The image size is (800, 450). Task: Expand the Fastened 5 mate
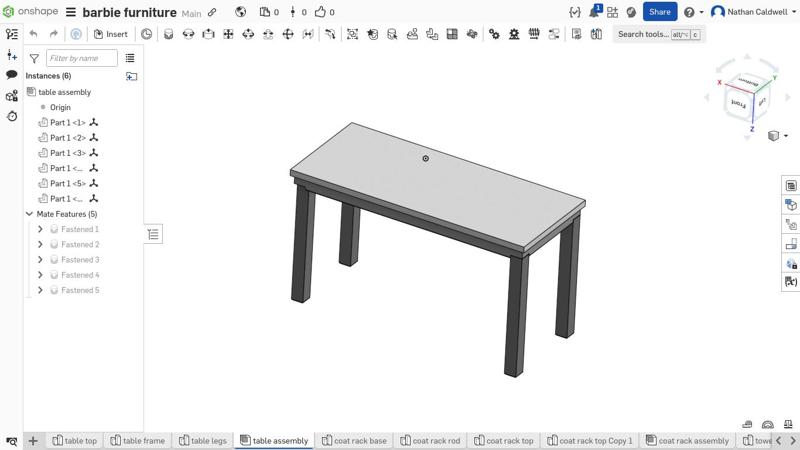40,290
